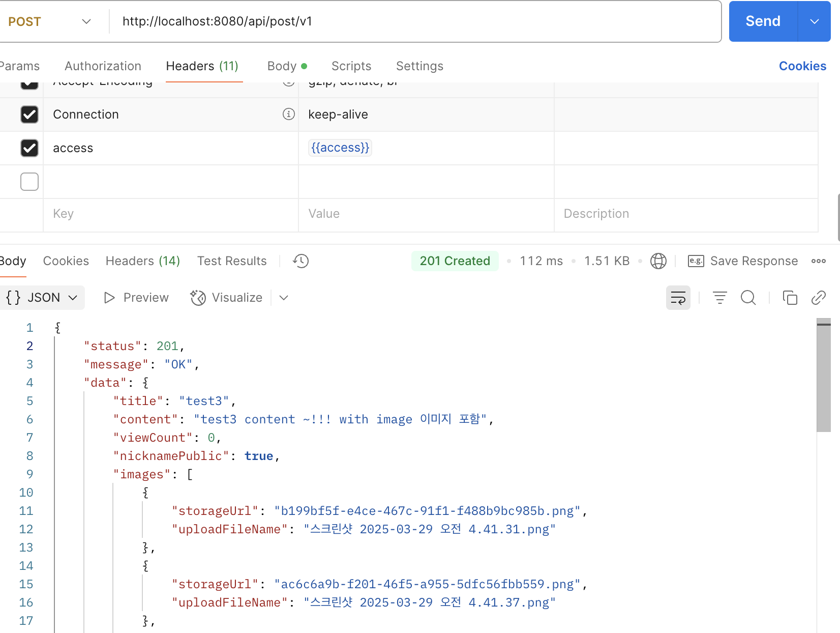840x633 pixels.
Task: Click the response body vertical scrollbar
Action: pyautogui.click(x=824, y=375)
